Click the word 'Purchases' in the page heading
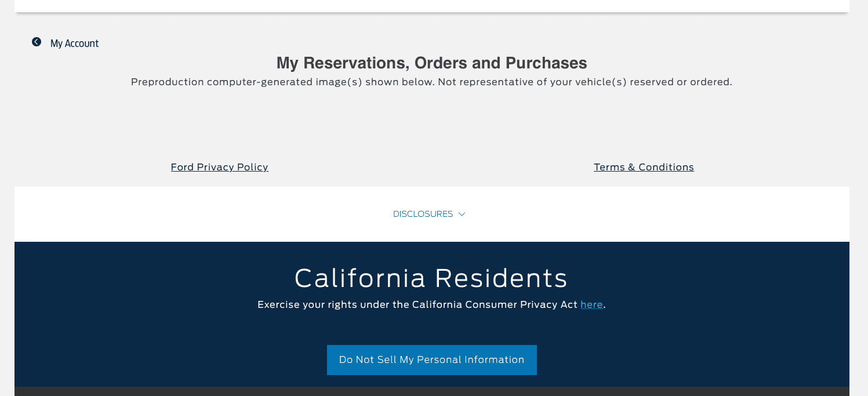 (546, 63)
